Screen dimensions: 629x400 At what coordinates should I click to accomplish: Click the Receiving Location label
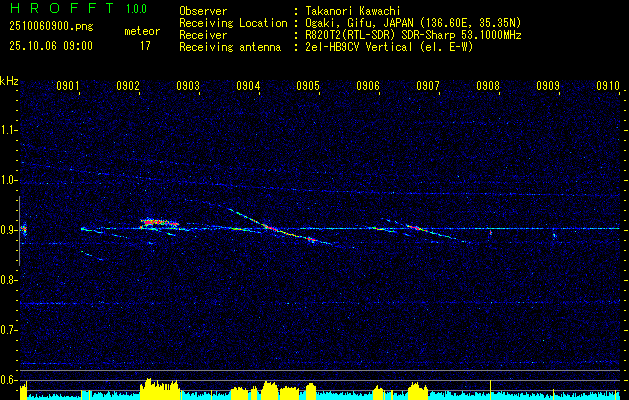pos(233,24)
